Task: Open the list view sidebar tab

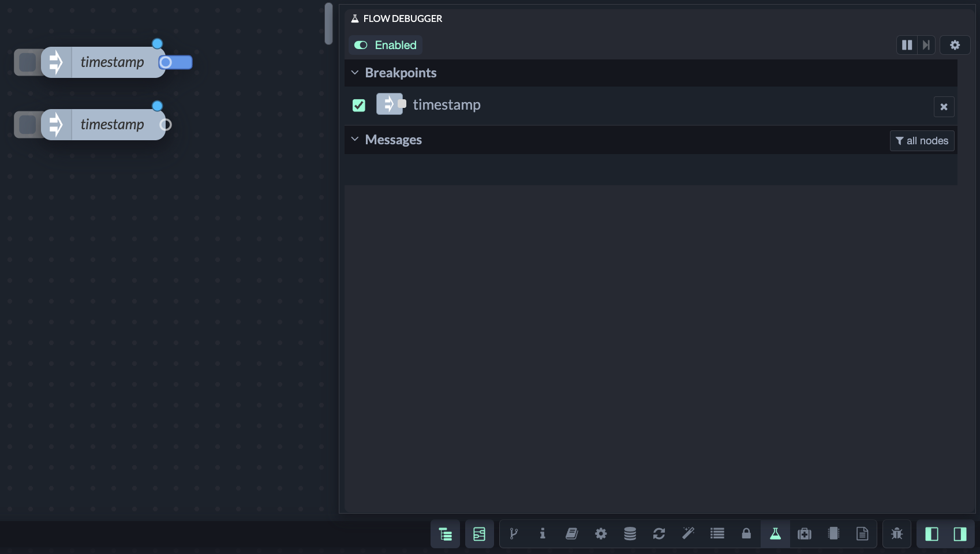Action: 717,534
